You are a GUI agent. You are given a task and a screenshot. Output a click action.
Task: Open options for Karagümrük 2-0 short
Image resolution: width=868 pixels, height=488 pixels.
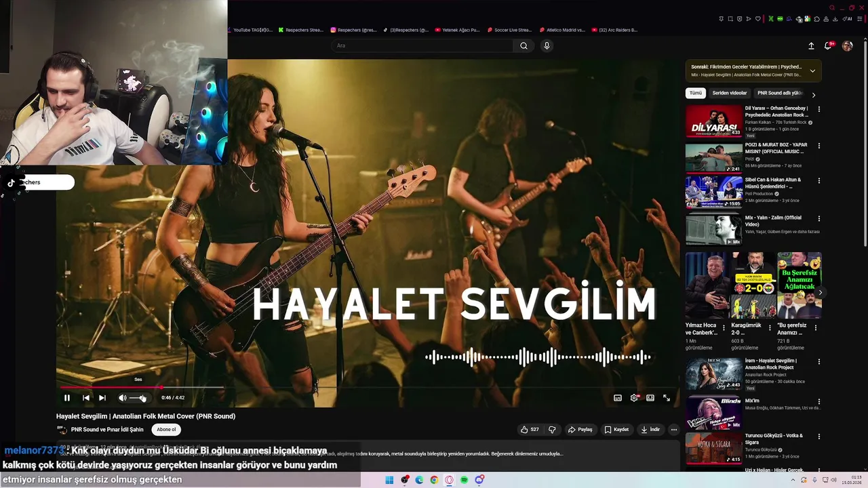769,327
